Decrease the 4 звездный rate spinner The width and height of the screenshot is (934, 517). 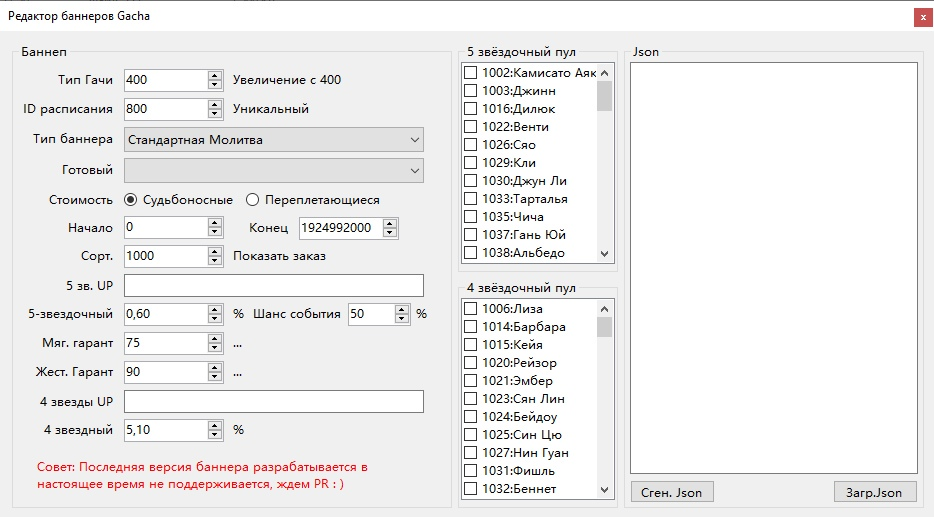pos(214,435)
